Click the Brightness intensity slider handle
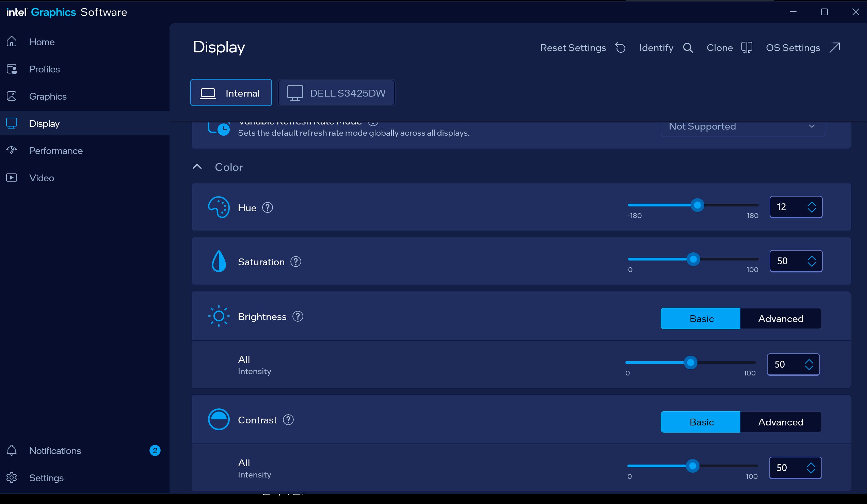The width and height of the screenshot is (867, 504). point(690,363)
